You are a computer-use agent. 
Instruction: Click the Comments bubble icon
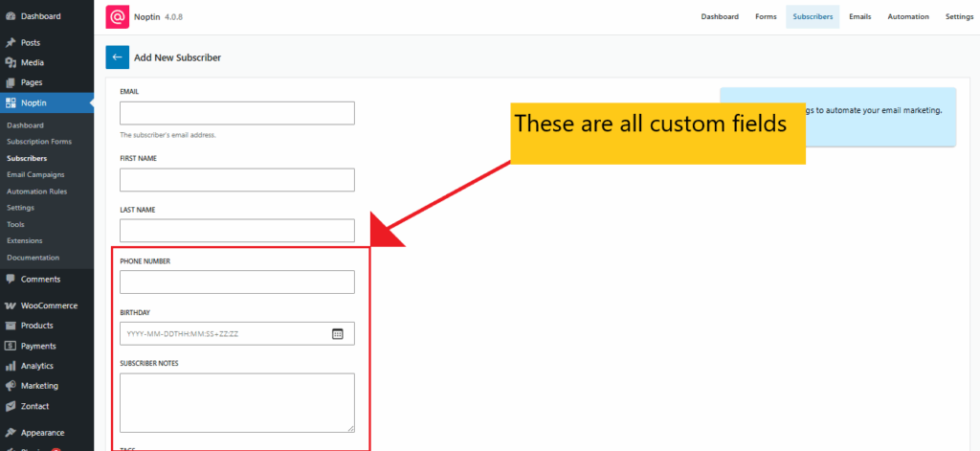tap(10, 279)
